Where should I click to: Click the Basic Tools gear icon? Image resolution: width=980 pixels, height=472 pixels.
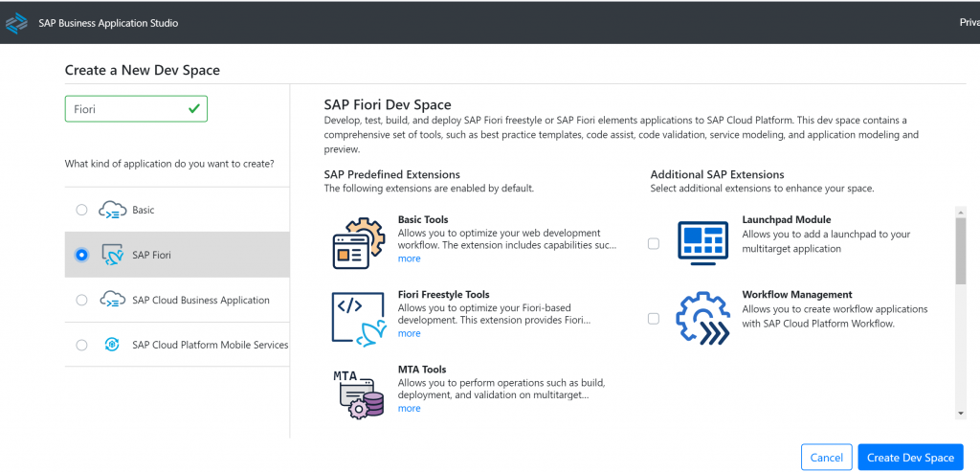pos(358,242)
